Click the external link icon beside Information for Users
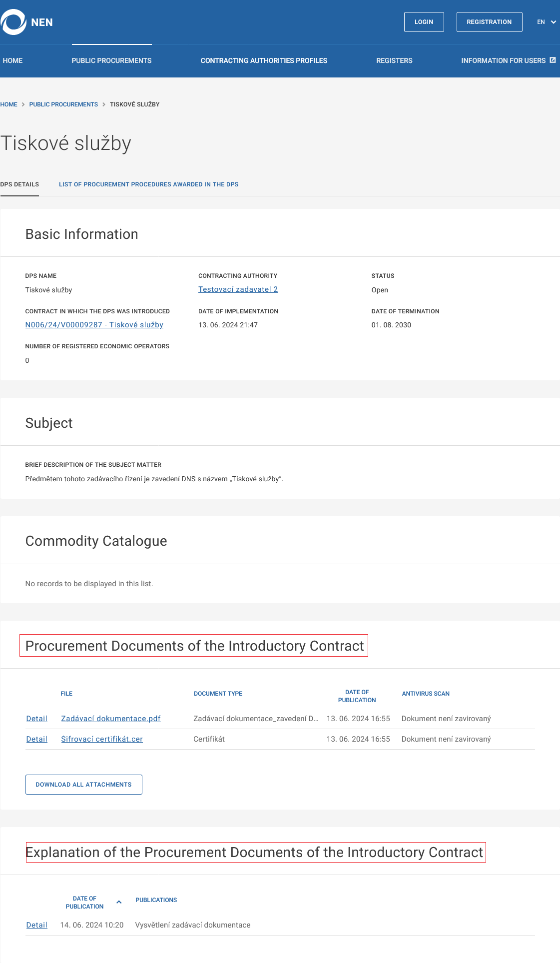 pos(553,60)
